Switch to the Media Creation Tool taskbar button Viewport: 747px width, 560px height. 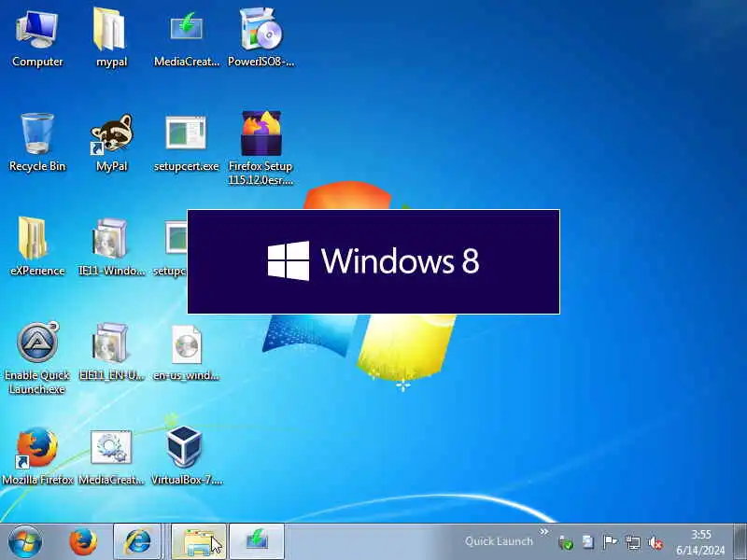[x=258, y=542]
